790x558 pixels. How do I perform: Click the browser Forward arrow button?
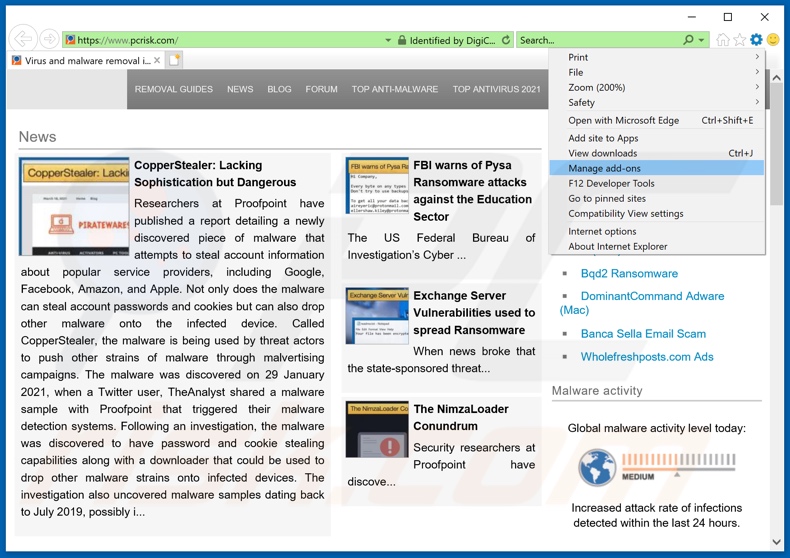(49, 39)
